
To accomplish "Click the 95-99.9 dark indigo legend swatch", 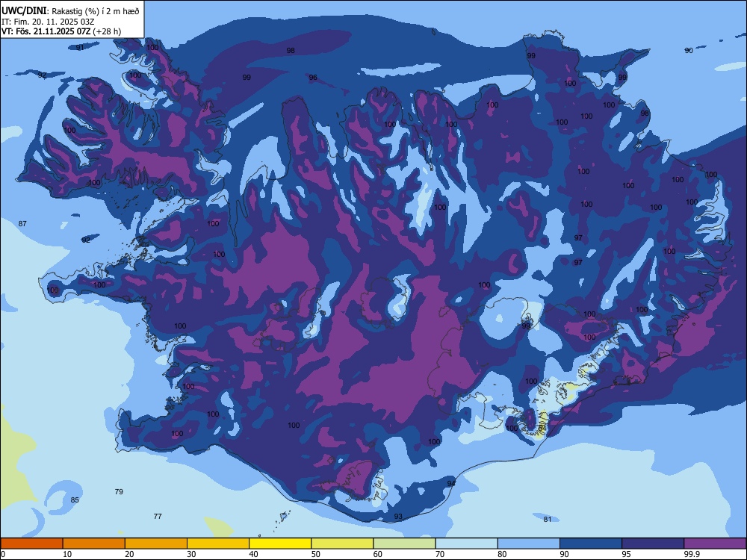I will [653, 544].
